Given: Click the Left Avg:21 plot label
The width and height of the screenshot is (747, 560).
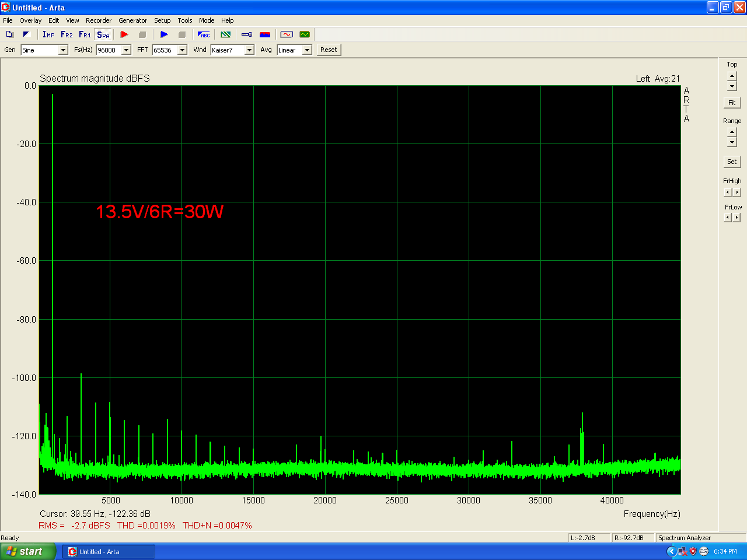Looking at the screenshot, I should [x=658, y=79].
